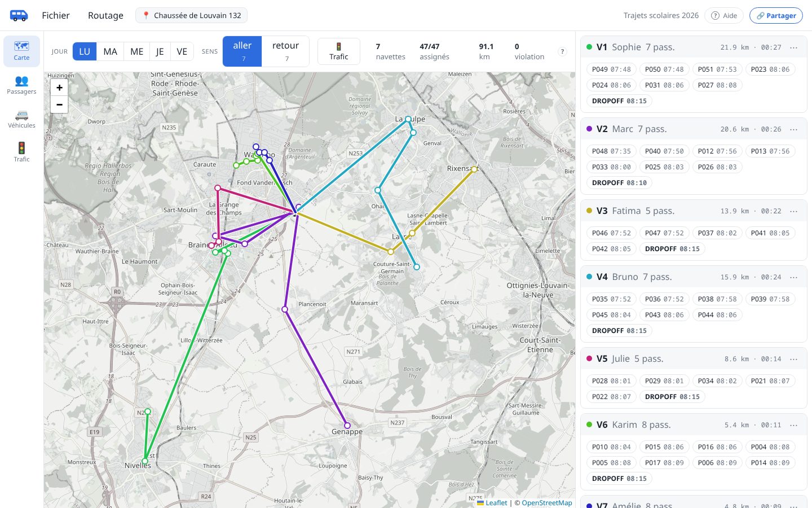Select the VE day
Image resolution: width=812 pixels, height=508 pixels.
tap(182, 51)
